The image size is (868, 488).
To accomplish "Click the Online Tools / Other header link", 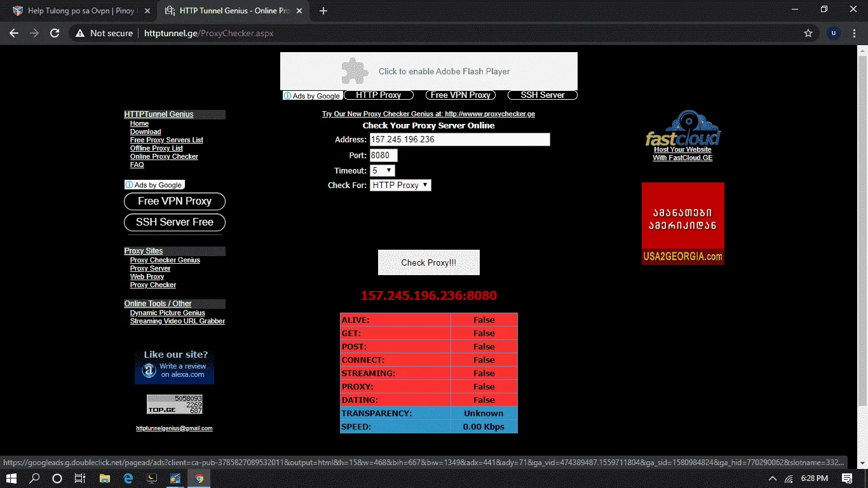I will point(158,304).
